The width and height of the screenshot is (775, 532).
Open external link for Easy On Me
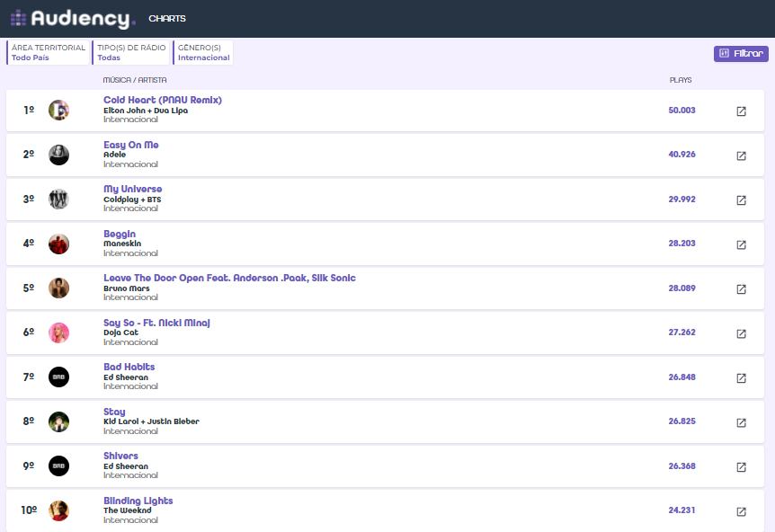click(x=741, y=155)
